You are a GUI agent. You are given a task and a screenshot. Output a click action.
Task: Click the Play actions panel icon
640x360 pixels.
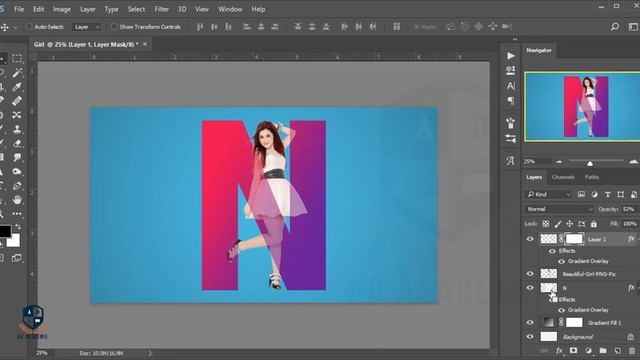click(x=511, y=56)
